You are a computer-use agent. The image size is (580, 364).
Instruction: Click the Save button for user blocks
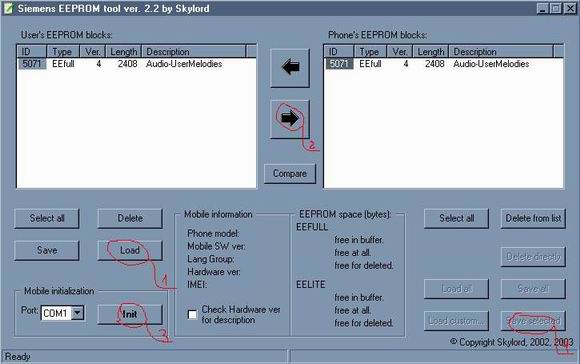(x=47, y=250)
